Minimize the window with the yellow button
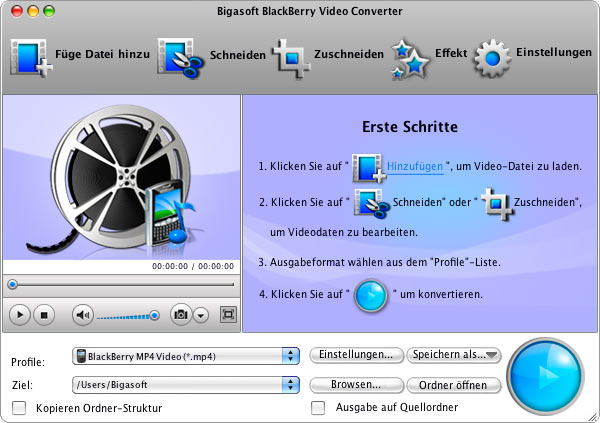 (x=33, y=11)
